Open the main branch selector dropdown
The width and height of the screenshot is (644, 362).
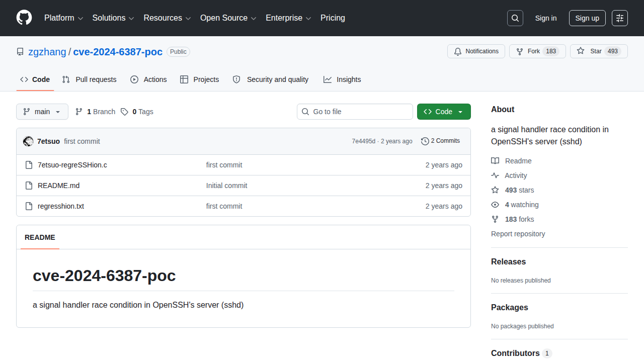click(x=42, y=112)
